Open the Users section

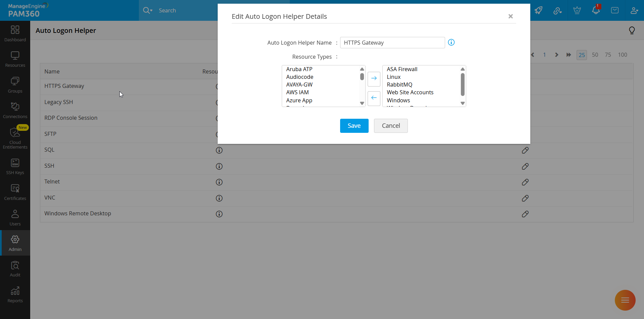tap(15, 218)
